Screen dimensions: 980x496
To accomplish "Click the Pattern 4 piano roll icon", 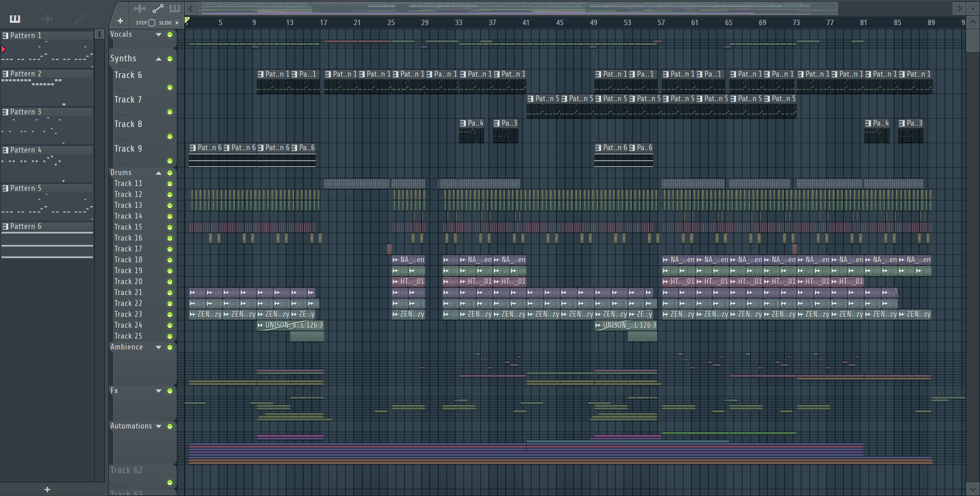I will pyautogui.click(x=5, y=150).
